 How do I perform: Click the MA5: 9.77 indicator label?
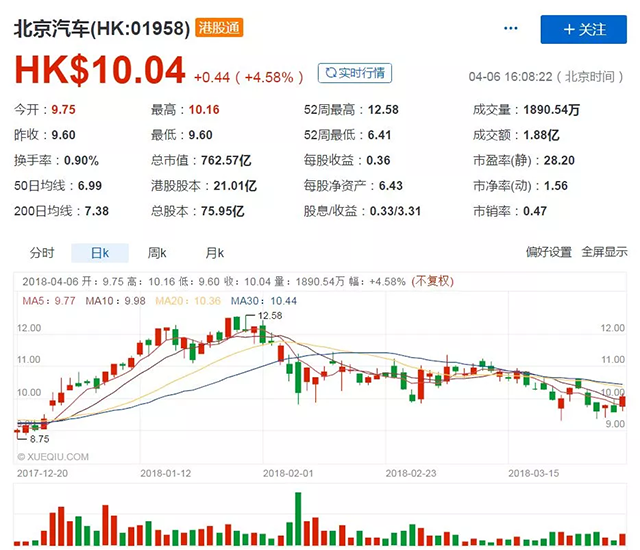[x=49, y=301]
